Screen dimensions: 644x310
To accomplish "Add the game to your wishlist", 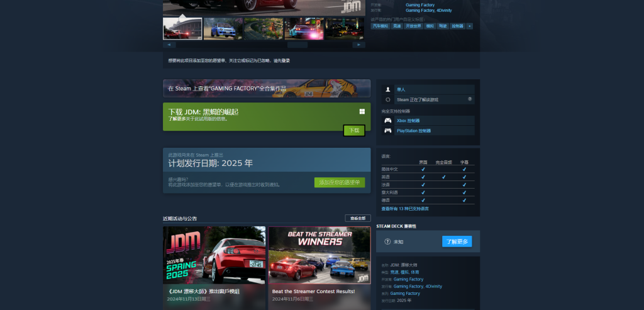I will [340, 183].
